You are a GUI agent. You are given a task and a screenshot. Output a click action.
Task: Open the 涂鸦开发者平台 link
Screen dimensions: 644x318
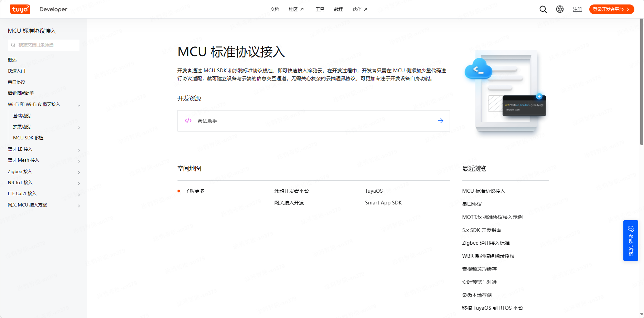pyautogui.click(x=291, y=191)
